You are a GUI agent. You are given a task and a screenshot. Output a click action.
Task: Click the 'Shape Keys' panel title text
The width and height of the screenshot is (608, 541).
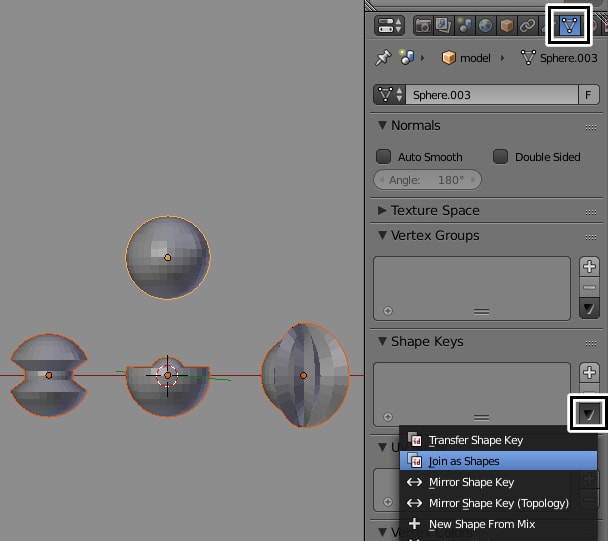click(x=427, y=341)
